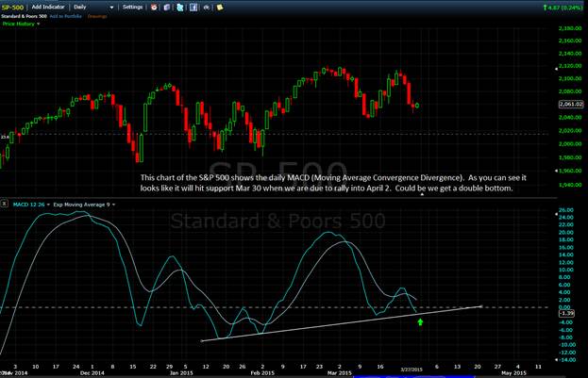Click the Feb 2015 axis label
Screen dimensions: 588x378
click(x=262, y=373)
